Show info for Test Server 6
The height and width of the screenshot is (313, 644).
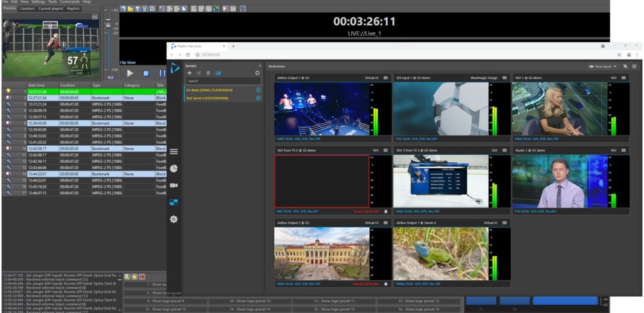pyautogui.click(x=258, y=98)
